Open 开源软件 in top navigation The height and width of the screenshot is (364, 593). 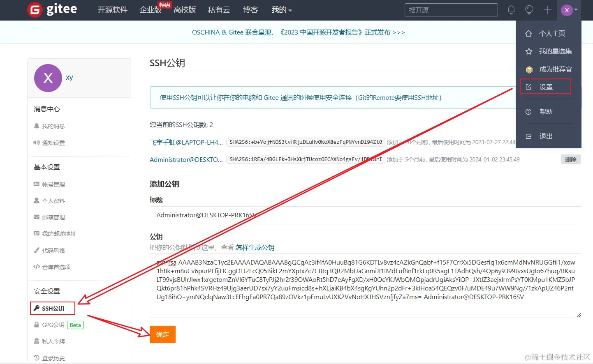pos(112,10)
